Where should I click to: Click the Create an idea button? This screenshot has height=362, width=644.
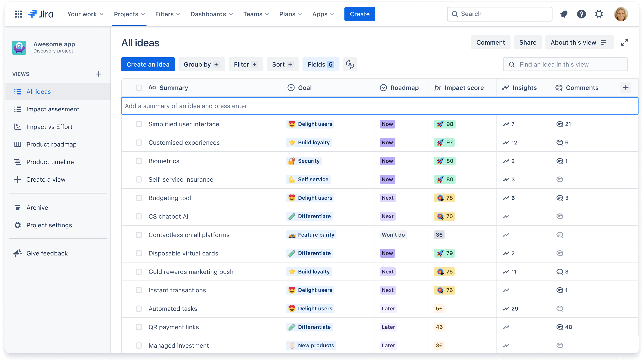click(x=148, y=64)
